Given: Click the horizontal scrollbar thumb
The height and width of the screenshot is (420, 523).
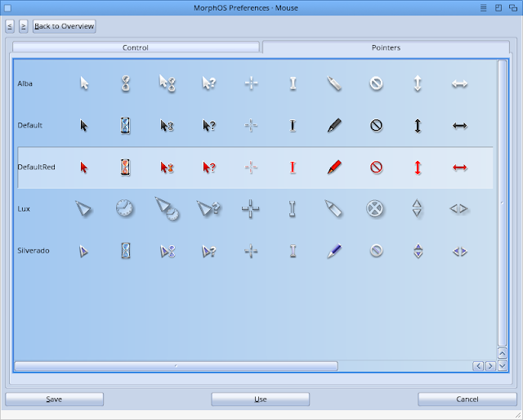Looking at the screenshot, I should [177, 366].
